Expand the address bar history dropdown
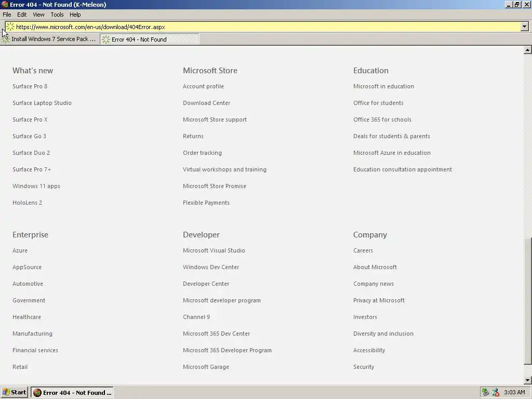 tap(525, 26)
